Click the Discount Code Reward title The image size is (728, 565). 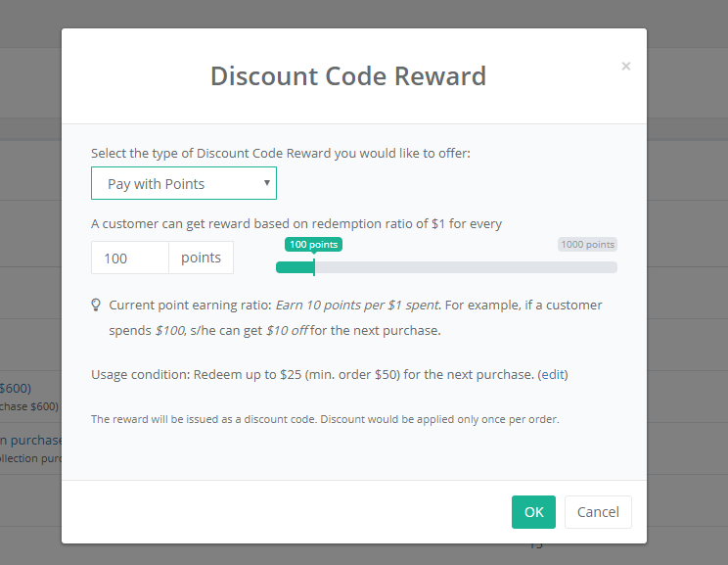[348, 75]
